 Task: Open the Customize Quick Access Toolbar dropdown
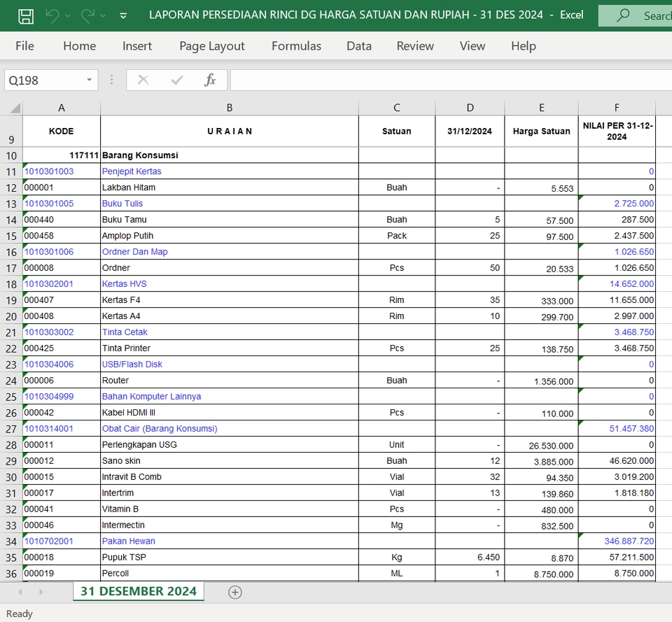point(122,15)
